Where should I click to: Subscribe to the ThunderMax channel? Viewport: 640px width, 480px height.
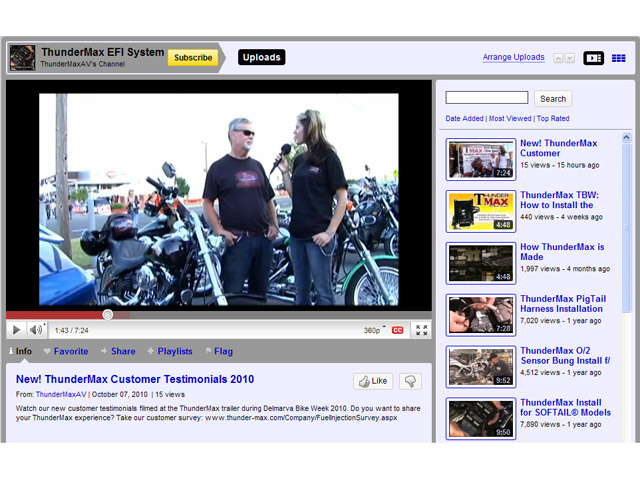(193, 58)
